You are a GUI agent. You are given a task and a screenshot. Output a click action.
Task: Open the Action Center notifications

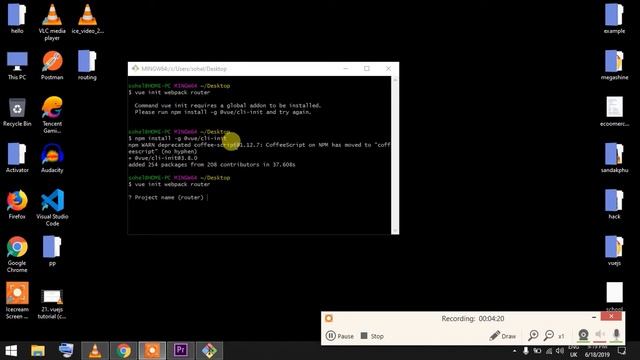click(x=622, y=351)
